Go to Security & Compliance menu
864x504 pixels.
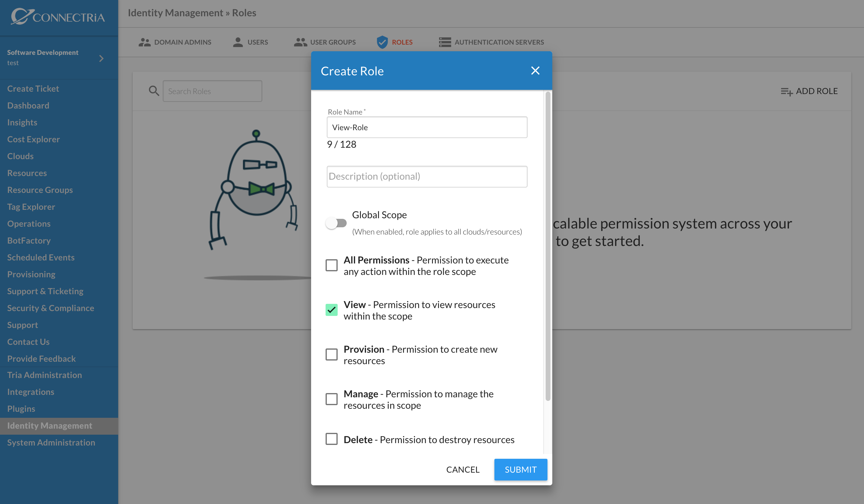pyautogui.click(x=50, y=308)
